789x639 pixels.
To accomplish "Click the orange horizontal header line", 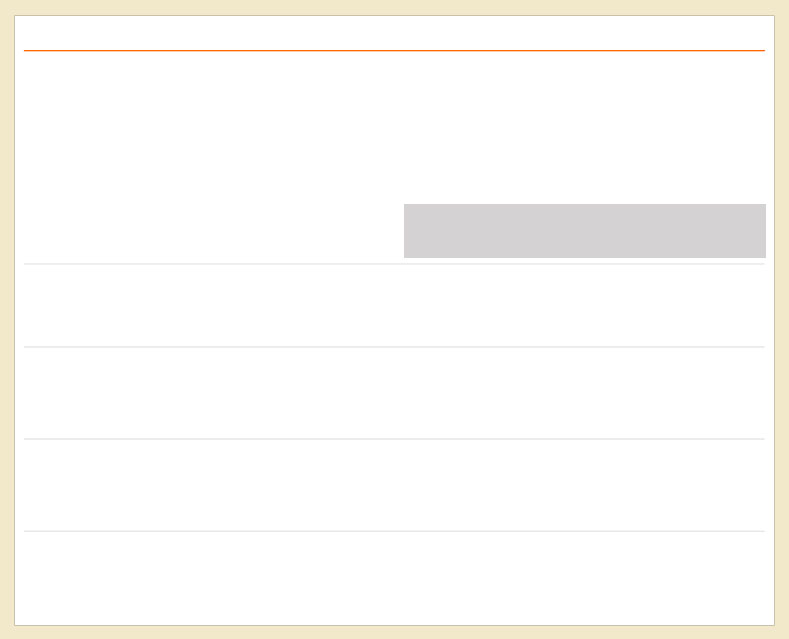I will tap(394, 50).
